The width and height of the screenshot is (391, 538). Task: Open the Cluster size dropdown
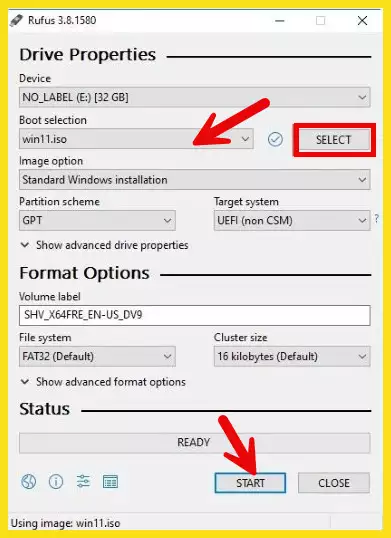click(292, 356)
